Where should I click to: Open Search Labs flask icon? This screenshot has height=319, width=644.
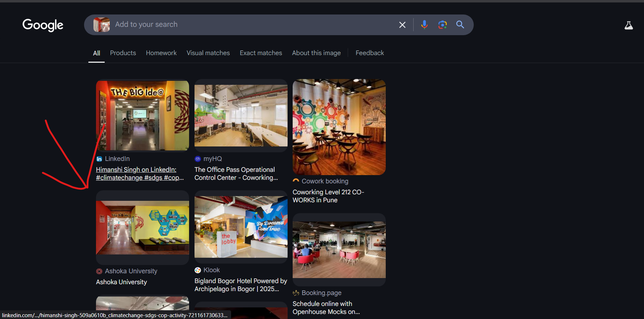(629, 25)
